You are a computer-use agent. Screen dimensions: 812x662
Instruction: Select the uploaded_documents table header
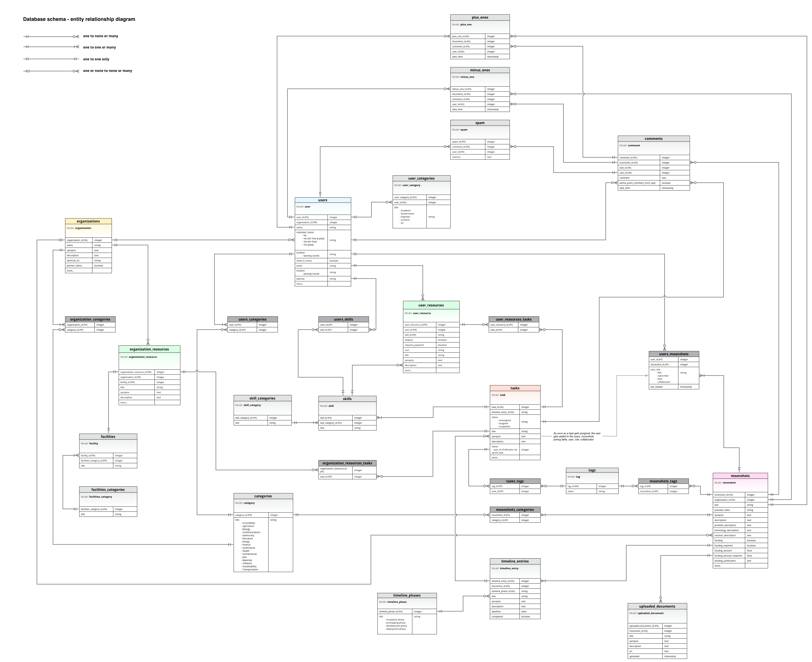click(x=657, y=606)
